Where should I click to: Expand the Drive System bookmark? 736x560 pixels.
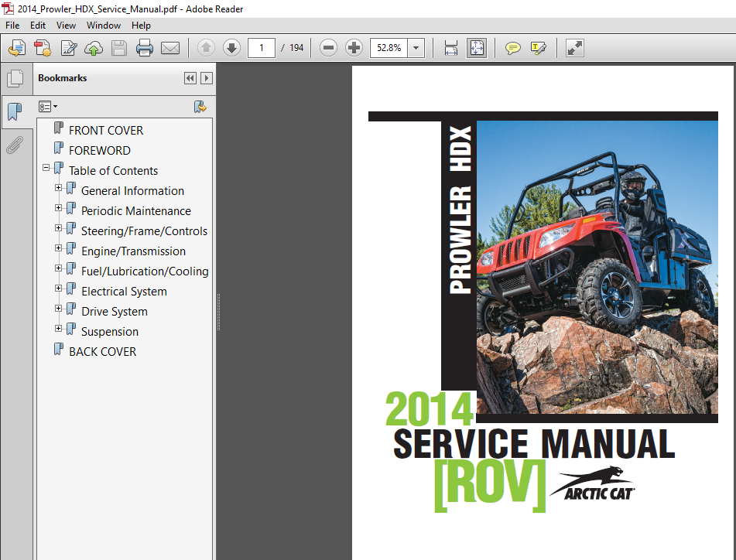tap(58, 309)
